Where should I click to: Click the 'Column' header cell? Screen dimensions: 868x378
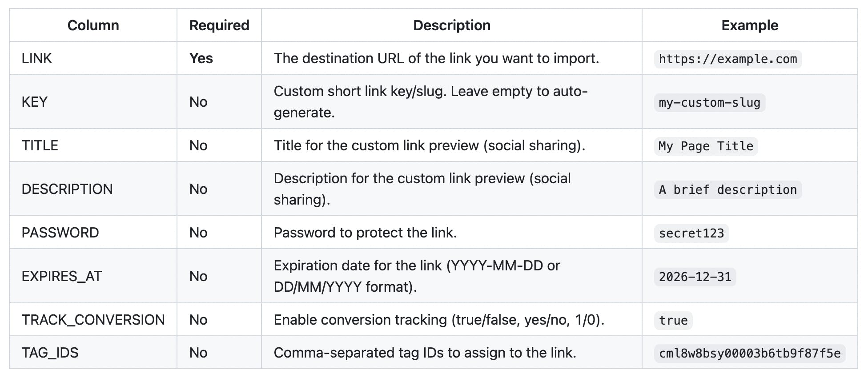point(93,25)
